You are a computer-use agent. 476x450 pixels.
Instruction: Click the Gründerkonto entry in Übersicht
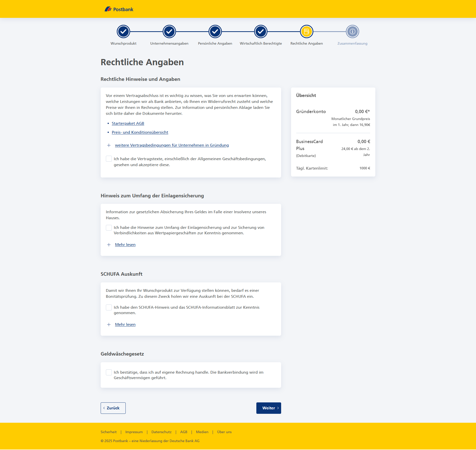tap(311, 112)
